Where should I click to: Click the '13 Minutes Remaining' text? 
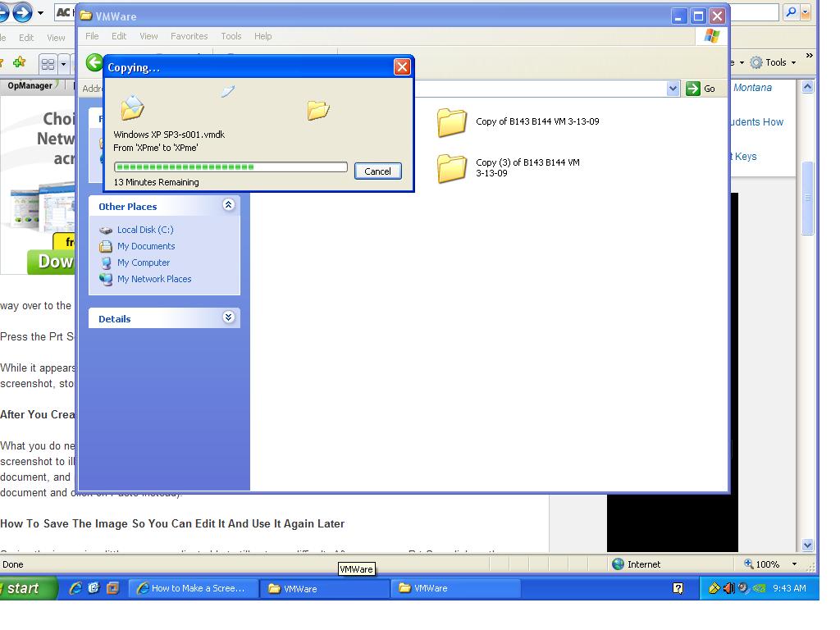coord(156,182)
